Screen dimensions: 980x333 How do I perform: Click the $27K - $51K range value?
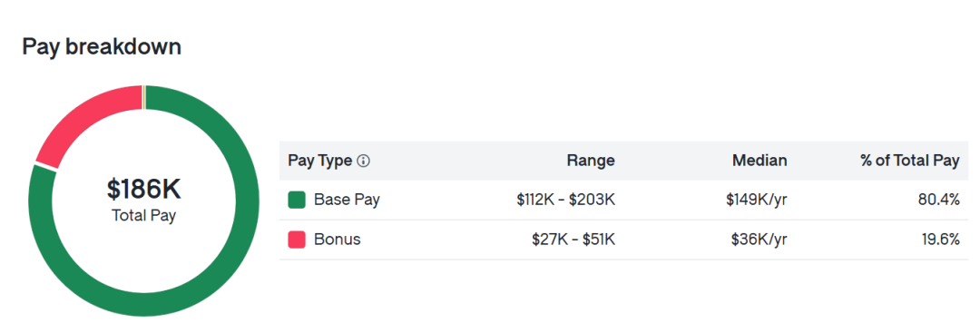click(573, 240)
